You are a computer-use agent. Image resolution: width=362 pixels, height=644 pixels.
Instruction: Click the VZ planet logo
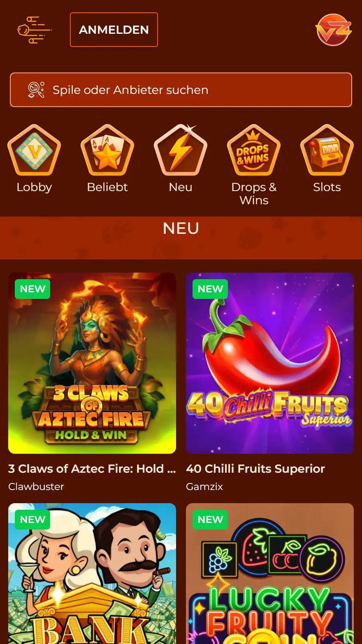334,30
